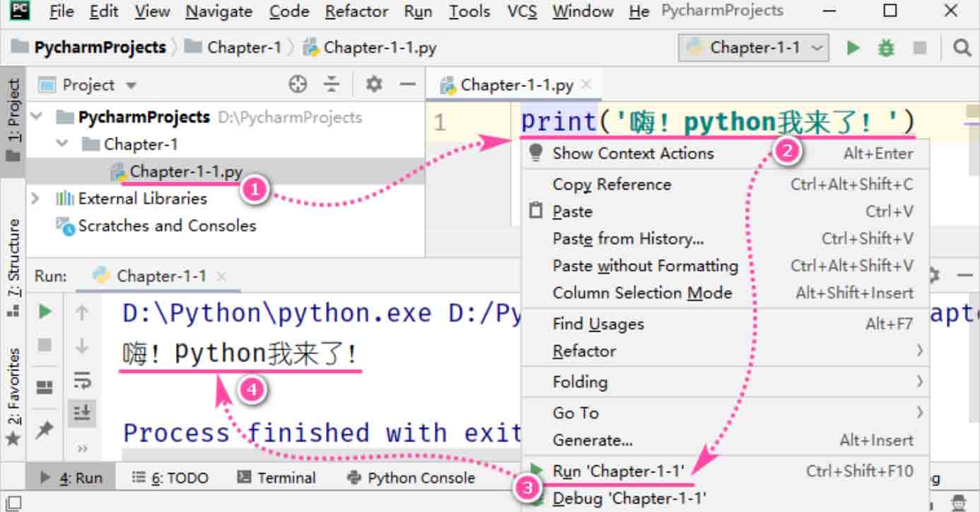The height and width of the screenshot is (512, 980).
Task: Open the Code menu
Action: [x=289, y=11]
